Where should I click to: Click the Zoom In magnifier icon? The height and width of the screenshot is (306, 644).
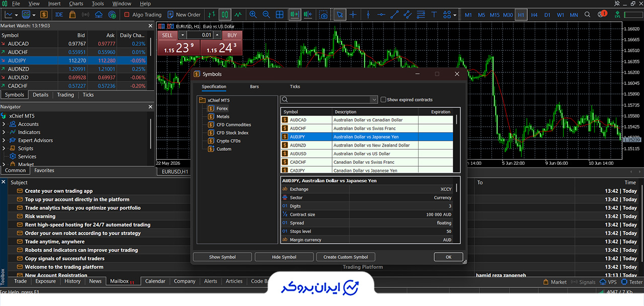253,15
